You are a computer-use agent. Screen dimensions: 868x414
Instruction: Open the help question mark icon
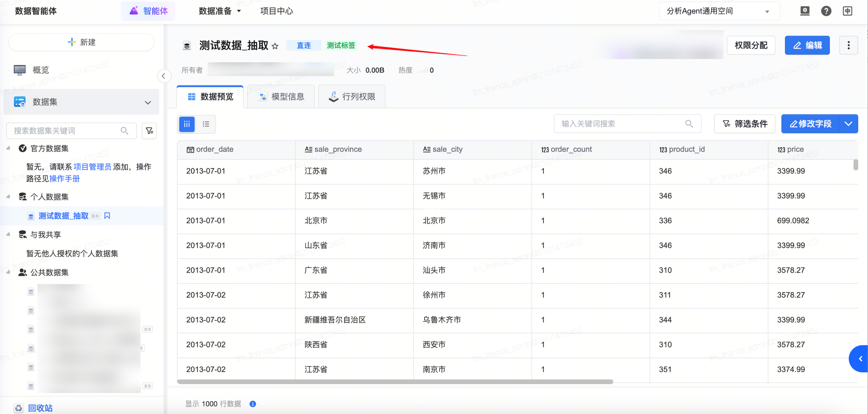click(x=826, y=11)
